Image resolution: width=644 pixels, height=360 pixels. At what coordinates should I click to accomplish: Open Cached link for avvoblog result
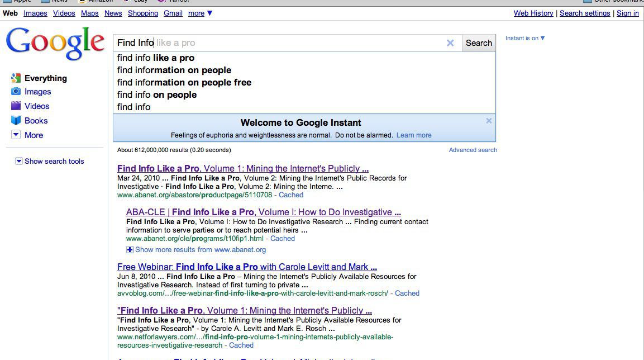click(407, 293)
